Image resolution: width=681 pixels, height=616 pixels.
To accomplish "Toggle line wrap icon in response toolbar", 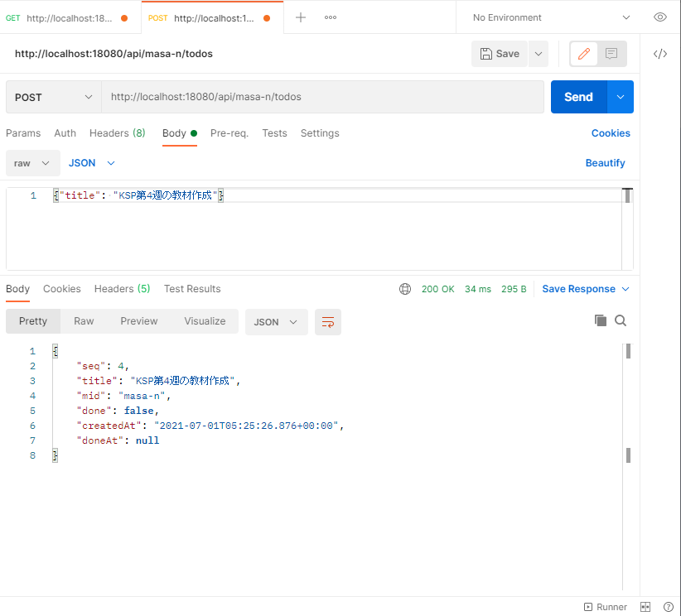I will (328, 322).
